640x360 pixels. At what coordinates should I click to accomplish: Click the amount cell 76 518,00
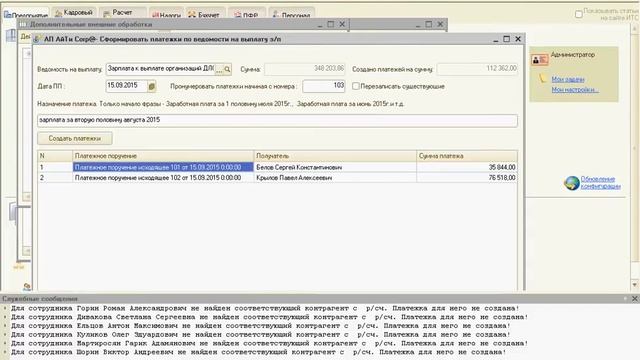(x=467, y=178)
